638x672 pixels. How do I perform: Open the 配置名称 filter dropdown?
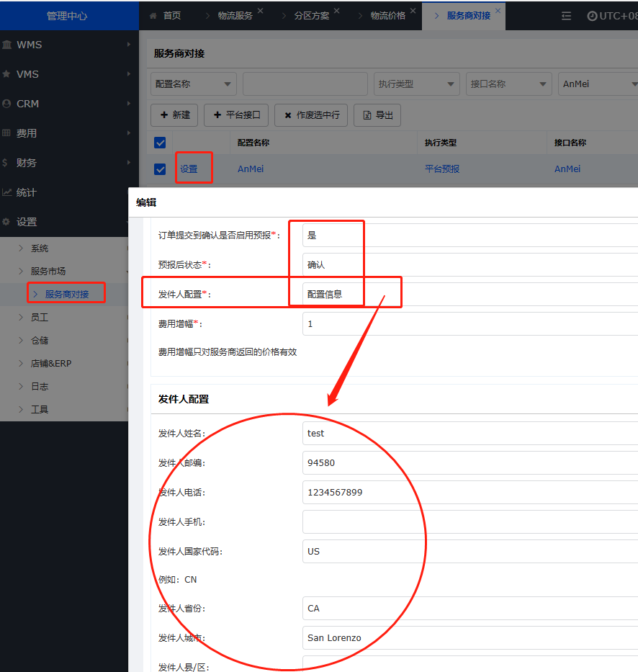(x=193, y=84)
